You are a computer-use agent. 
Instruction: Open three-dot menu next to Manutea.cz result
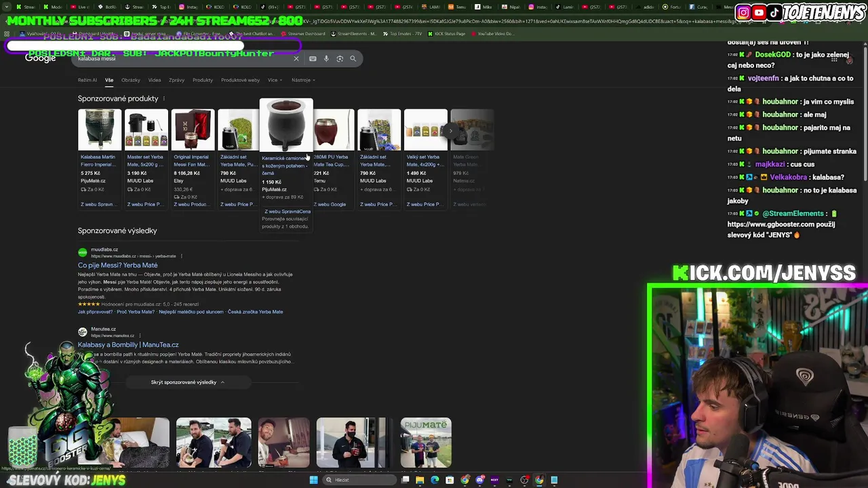140,335
